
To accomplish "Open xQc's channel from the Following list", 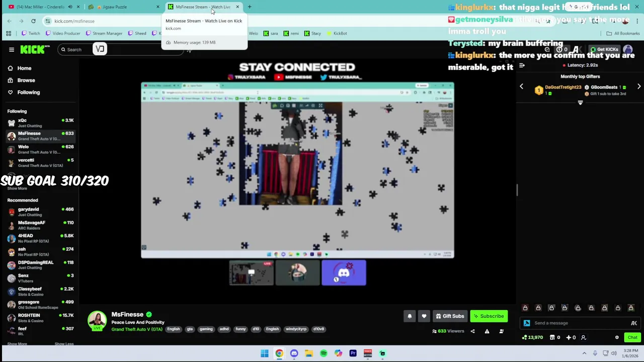I will 40,123.
